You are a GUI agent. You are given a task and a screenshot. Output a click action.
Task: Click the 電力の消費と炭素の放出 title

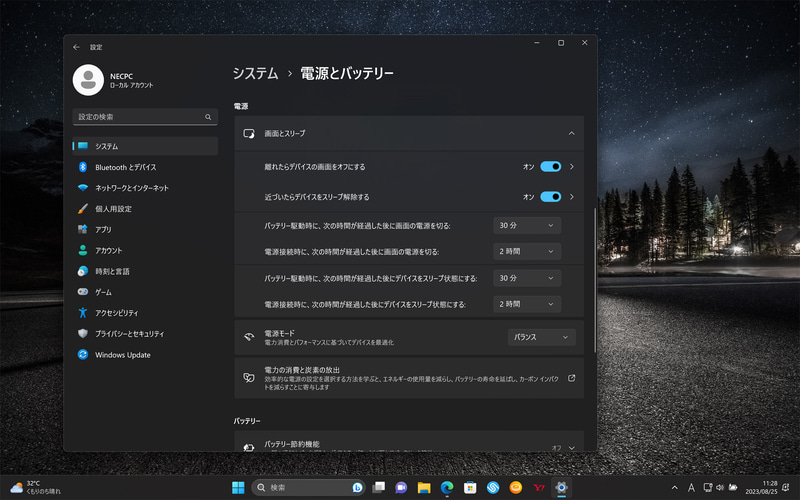tap(302, 370)
